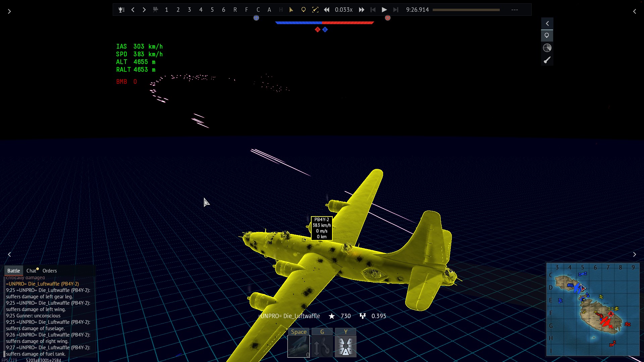The height and width of the screenshot is (362, 644).
Task: Click the 0.033x playback speed value
Action: [x=344, y=10]
